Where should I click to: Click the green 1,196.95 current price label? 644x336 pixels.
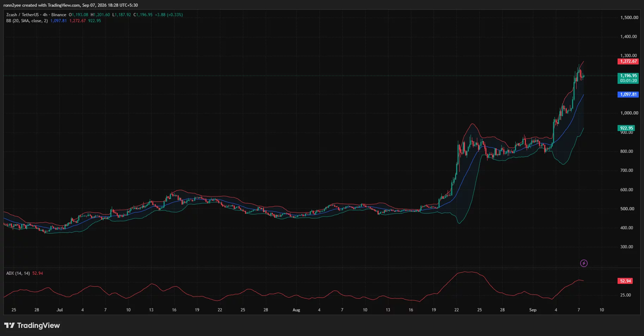(628, 76)
